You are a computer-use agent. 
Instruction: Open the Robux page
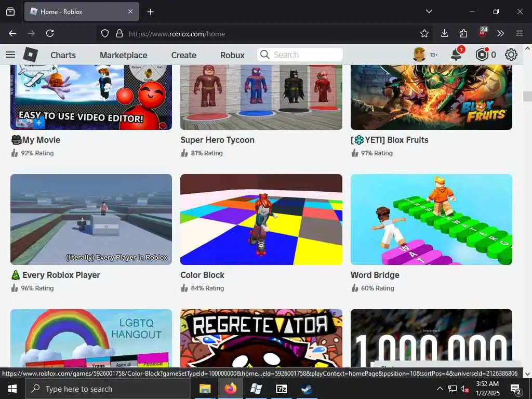(x=232, y=55)
